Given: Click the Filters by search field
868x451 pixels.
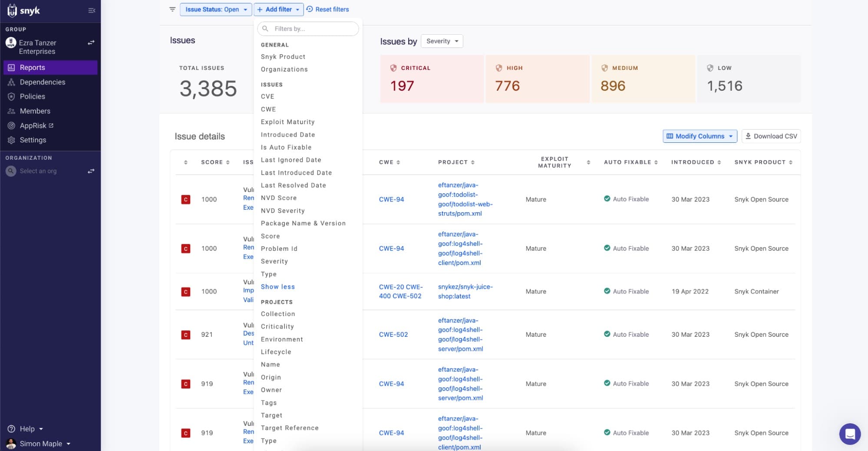Looking at the screenshot, I should point(308,29).
